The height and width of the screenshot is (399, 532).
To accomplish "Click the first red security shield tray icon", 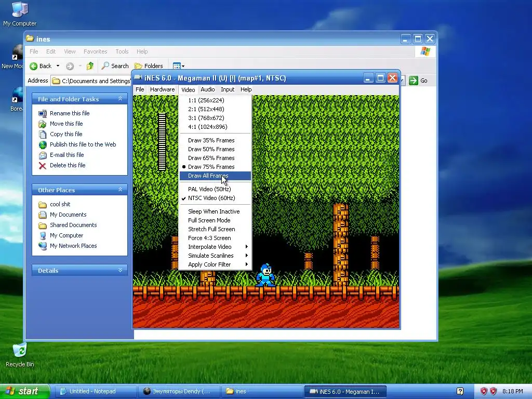I will pos(484,392).
